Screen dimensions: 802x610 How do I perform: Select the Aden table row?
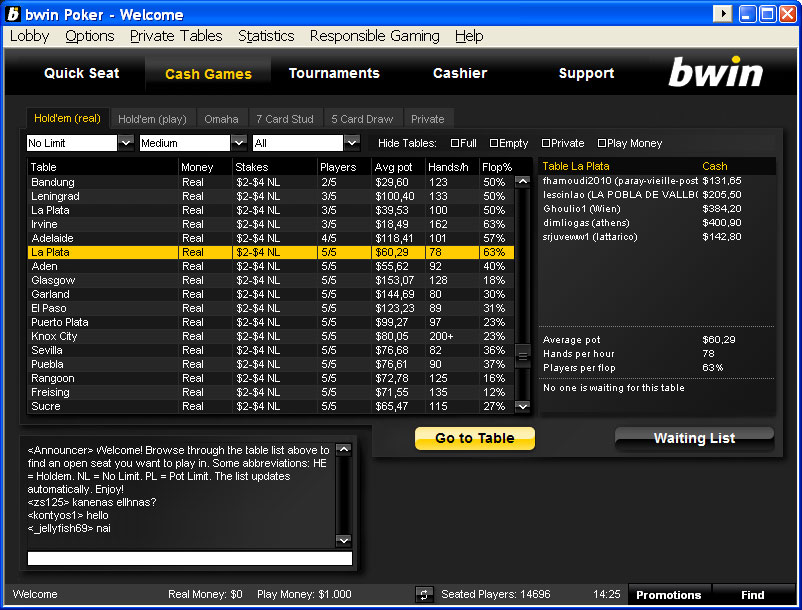tap(271, 266)
